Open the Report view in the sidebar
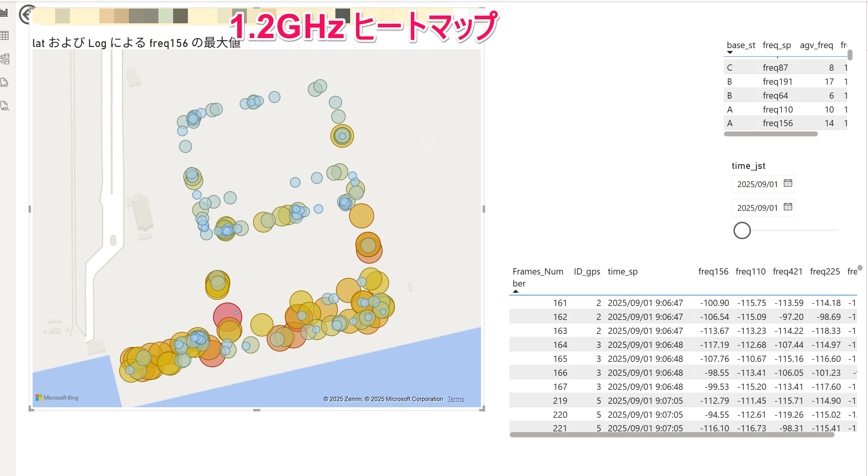 4,12
